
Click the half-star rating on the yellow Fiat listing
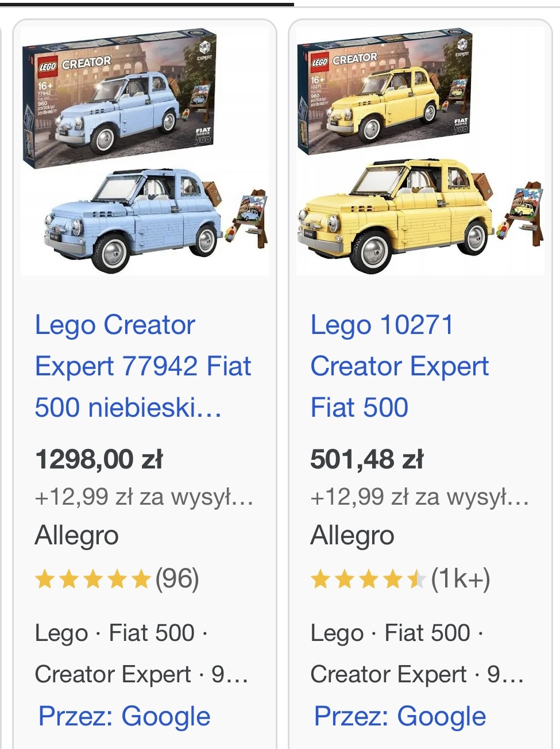click(368, 579)
